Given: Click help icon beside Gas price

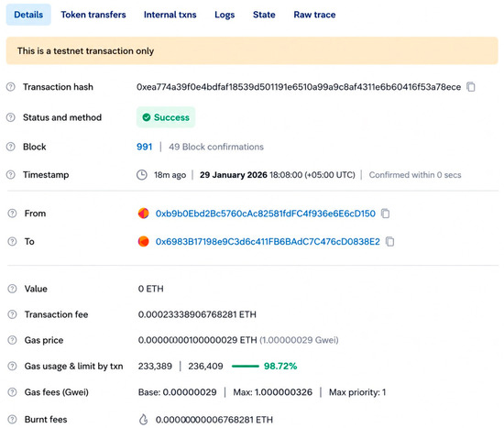Looking at the screenshot, I should [12, 340].
